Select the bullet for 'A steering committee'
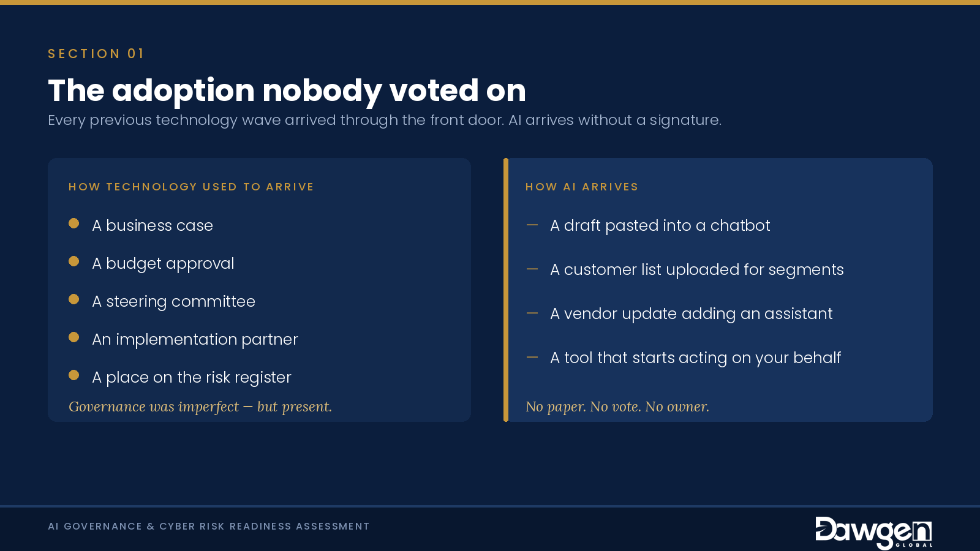 tap(74, 299)
